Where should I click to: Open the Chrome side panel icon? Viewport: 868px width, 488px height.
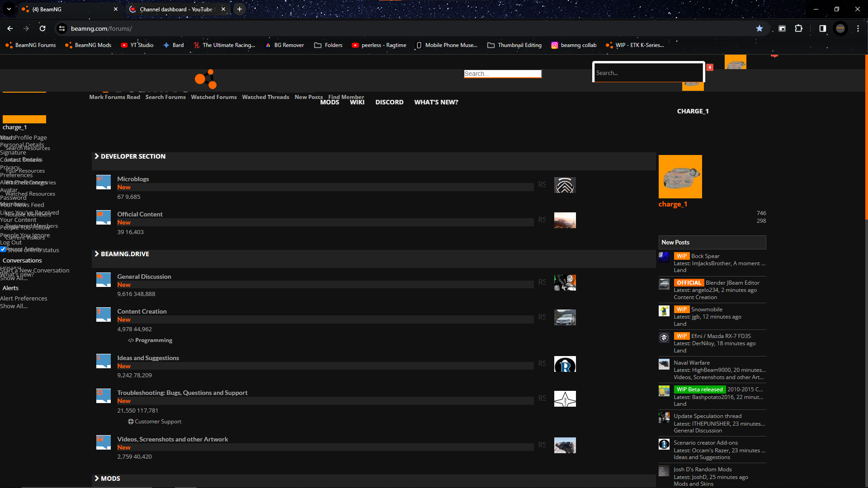click(x=822, y=28)
